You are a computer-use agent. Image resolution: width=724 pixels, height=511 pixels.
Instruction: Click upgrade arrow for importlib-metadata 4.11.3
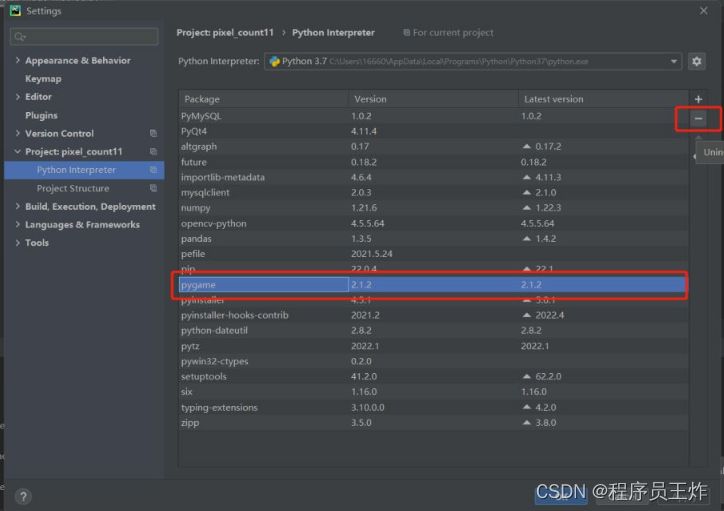click(526, 177)
